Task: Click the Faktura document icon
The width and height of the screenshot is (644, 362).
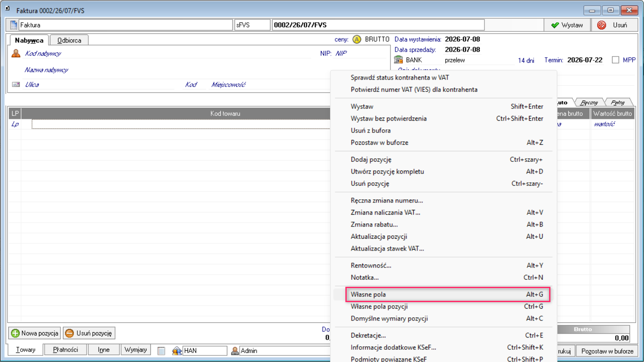Action: [x=14, y=25]
